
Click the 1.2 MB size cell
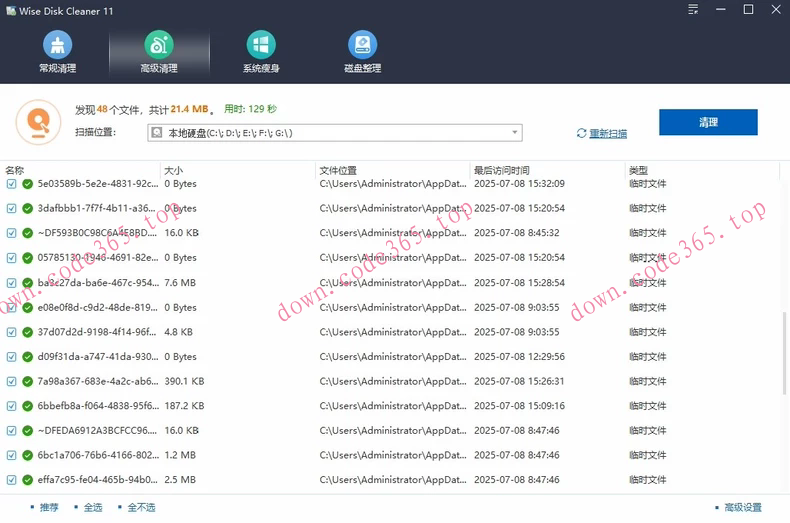coord(180,455)
